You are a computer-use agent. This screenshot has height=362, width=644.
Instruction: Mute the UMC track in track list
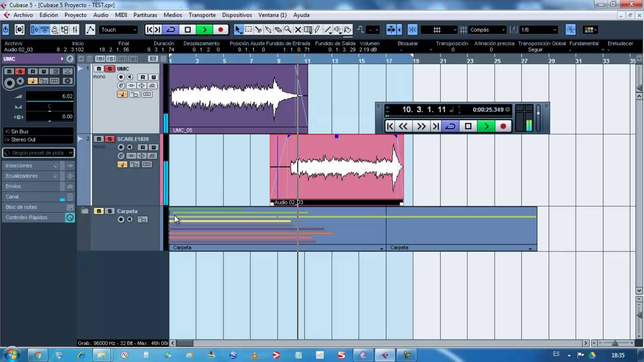coord(99,69)
